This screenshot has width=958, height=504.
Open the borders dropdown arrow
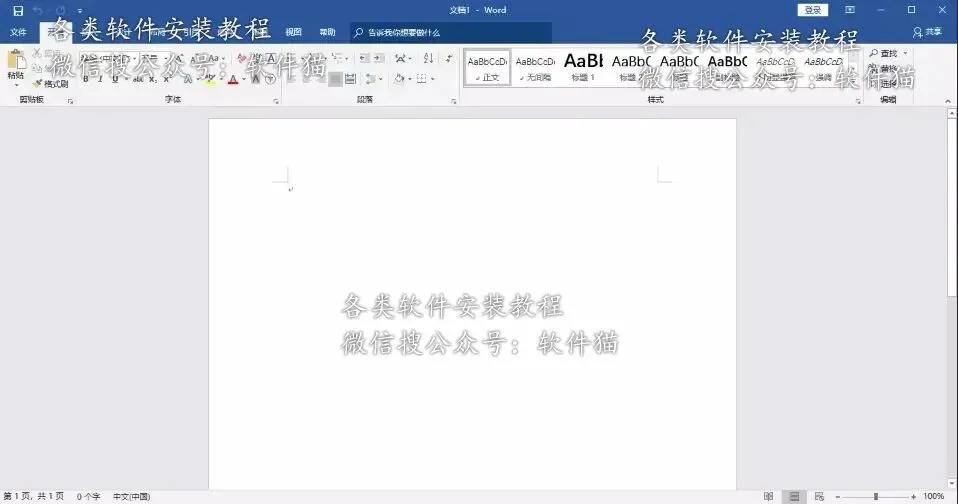tap(433, 79)
